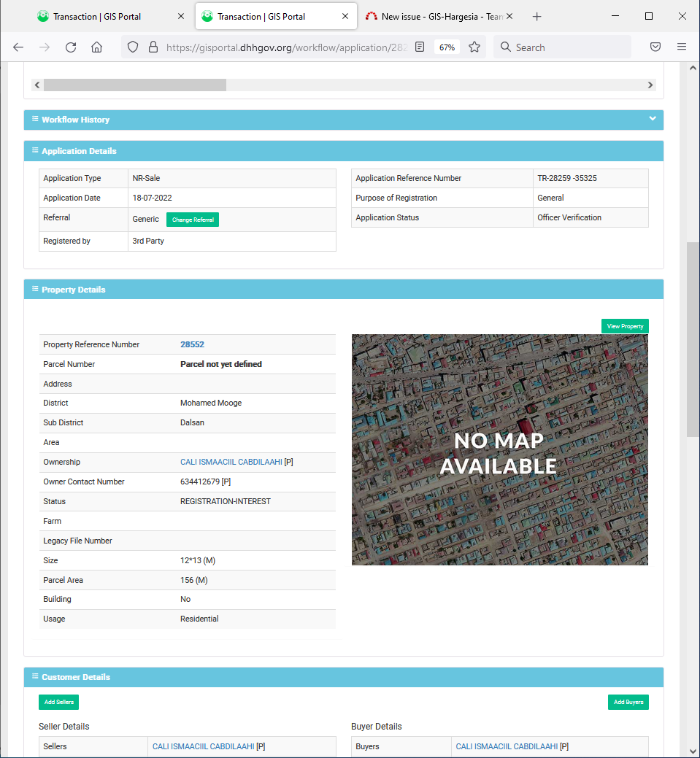Click the View Property button

(625, 326)
